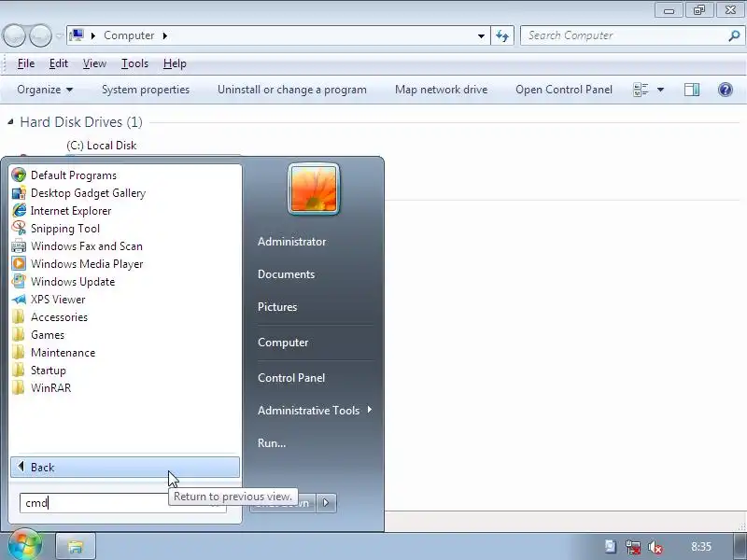Click Map network drive

(x=441, y=90)
